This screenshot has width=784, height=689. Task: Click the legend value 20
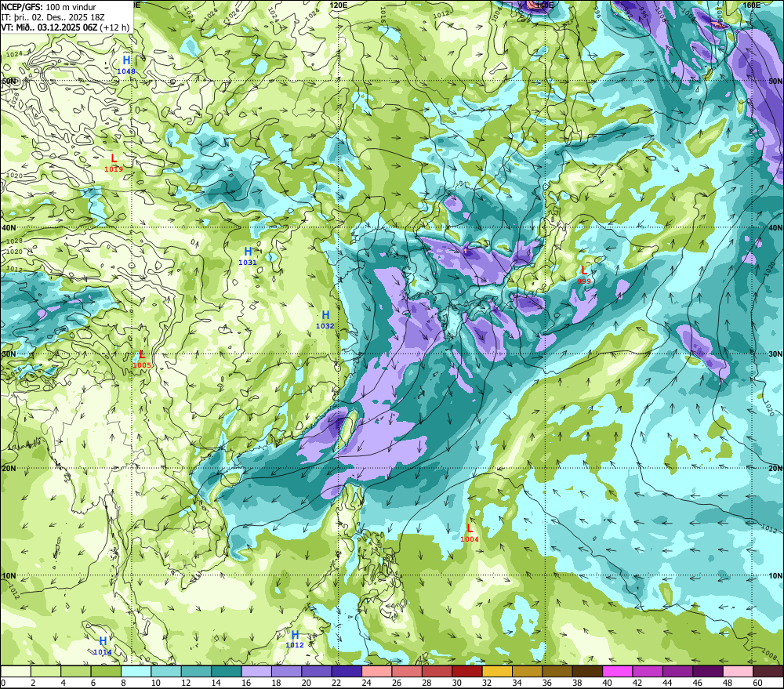(307, 683)
